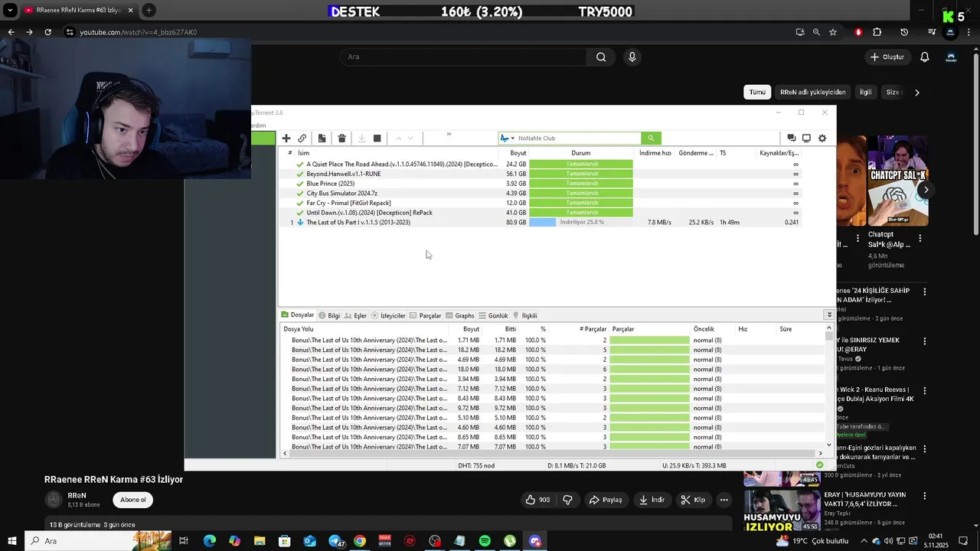This screenshot has width=980, height=551.
Task: Click the Abone ol subscribe button
Action: coord(133,500)
